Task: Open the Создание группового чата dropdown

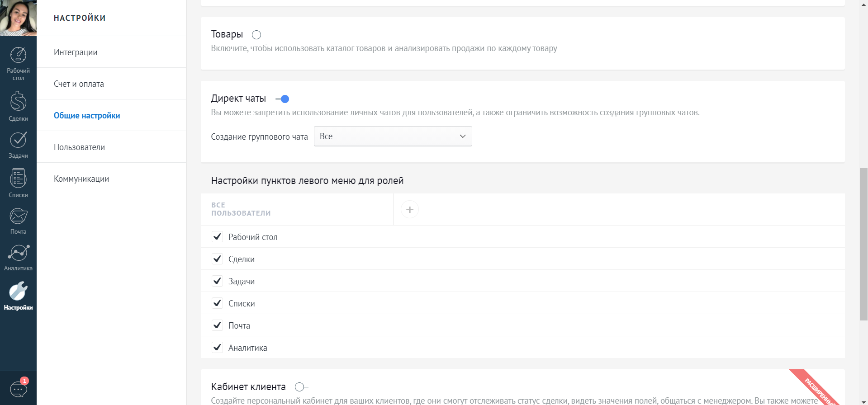Action: (393, 137)
